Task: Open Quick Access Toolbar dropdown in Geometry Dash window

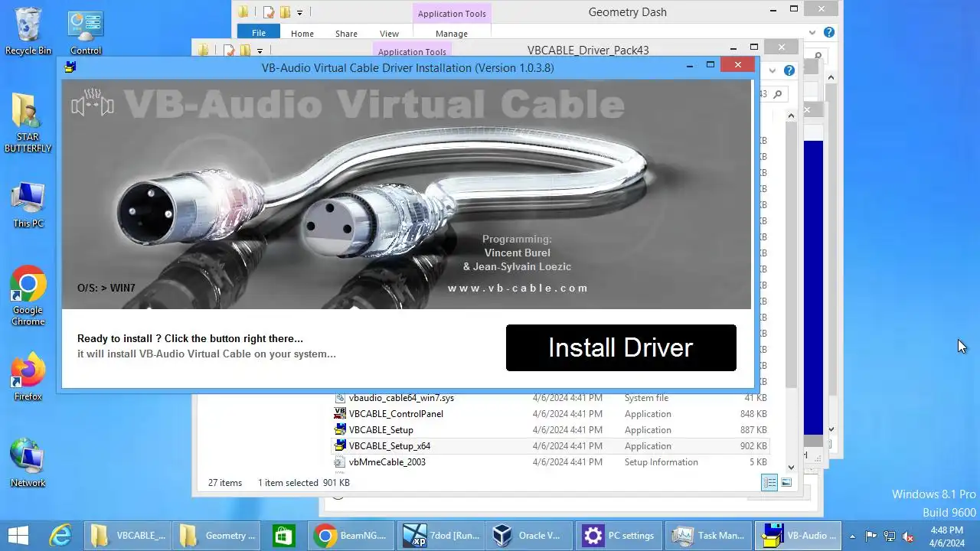Action: tap(299, 12)
